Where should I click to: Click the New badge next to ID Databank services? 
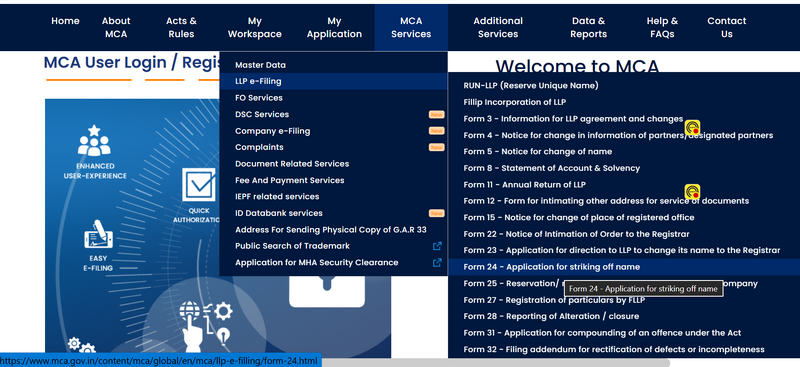click(x=436, y=213)
